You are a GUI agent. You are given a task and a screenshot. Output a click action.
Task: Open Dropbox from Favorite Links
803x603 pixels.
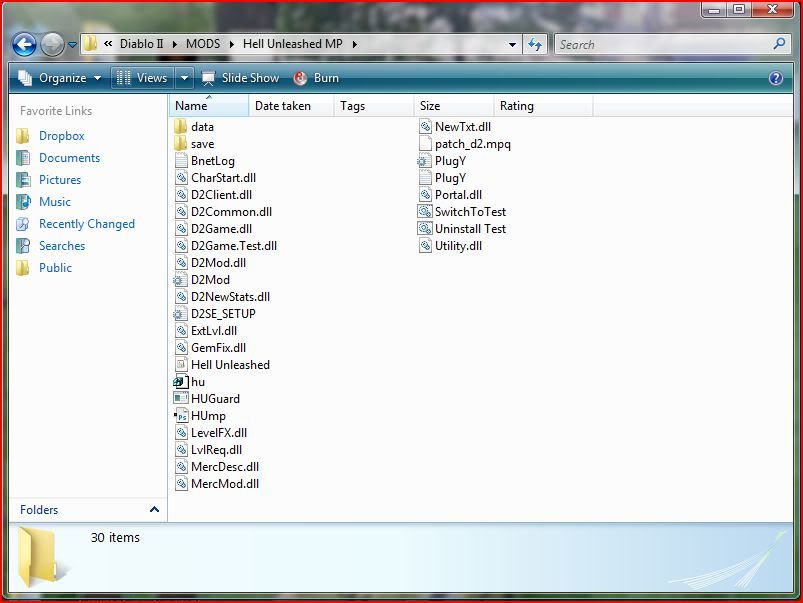[x=50, y=136]
